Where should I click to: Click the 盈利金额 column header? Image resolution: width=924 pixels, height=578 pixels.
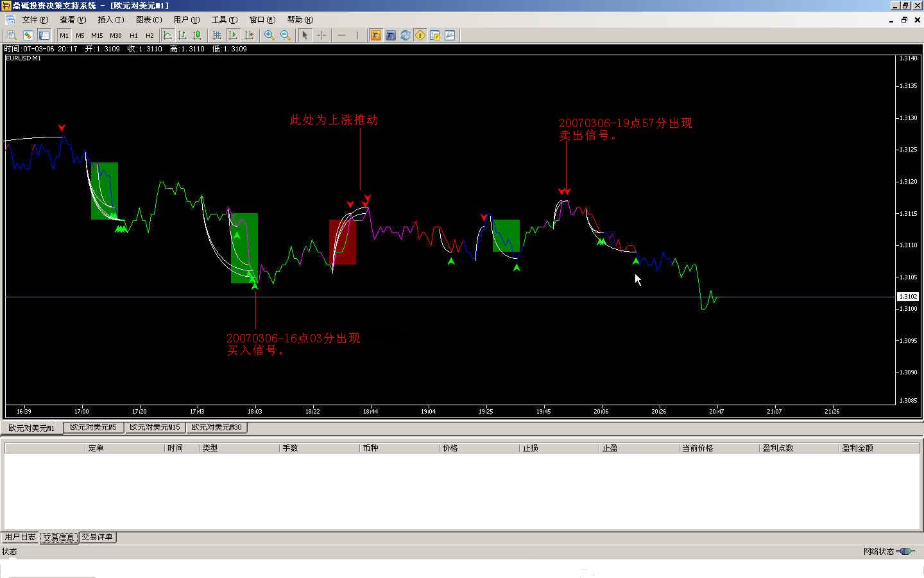879,448
